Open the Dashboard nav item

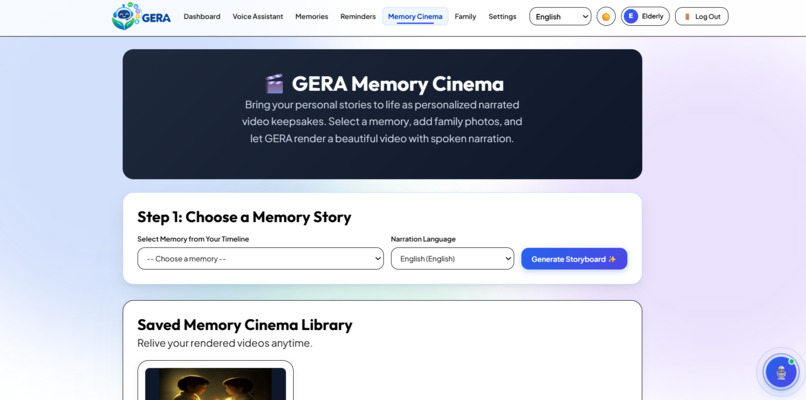(202, 16)
